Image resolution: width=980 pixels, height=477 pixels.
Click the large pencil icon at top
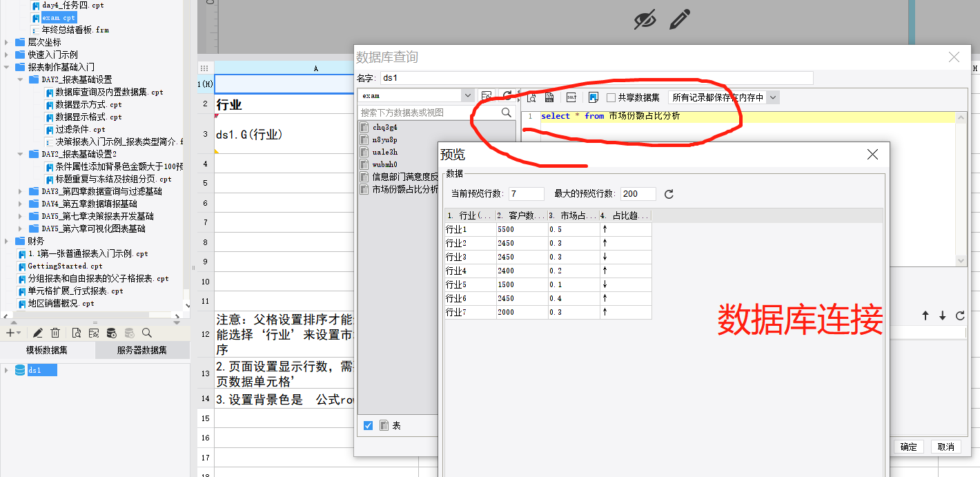coord(679,19)
